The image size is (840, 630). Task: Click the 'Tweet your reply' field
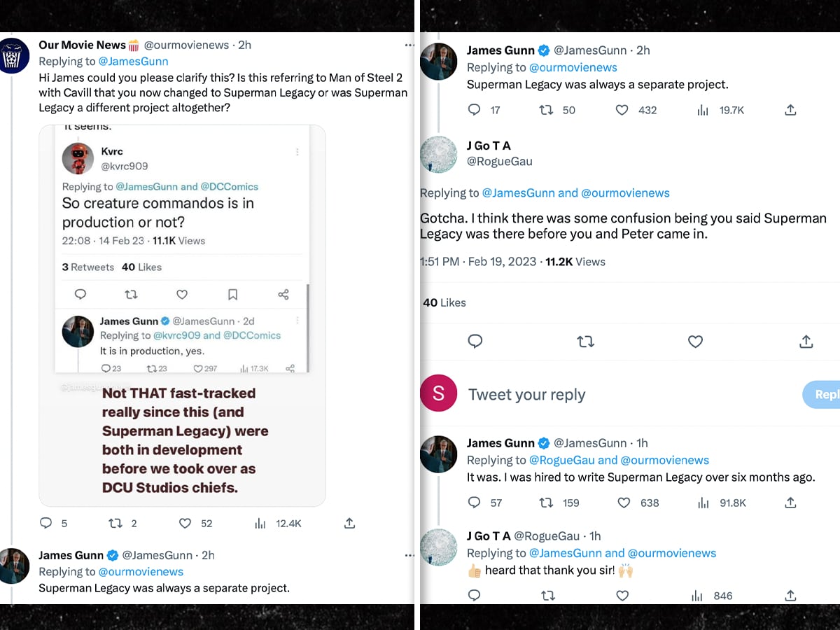[x=595, y=395]
